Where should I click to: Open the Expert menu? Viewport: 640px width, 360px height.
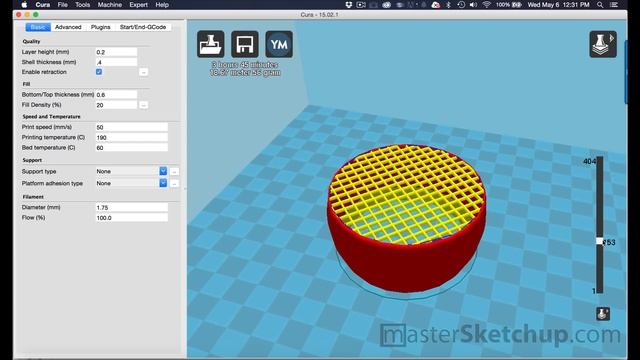click(138, 5)
